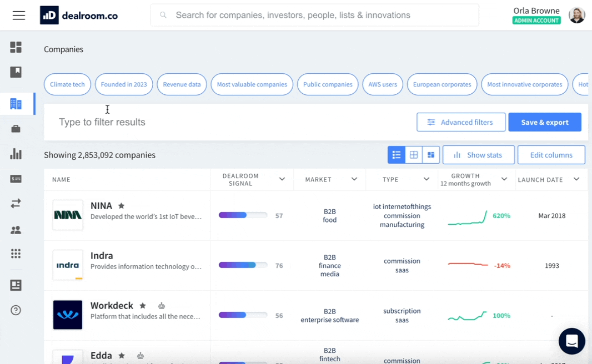Viewport: 592px width, 364px height.
Task: Select the AWS users chip
Action: tap(383, 84)
